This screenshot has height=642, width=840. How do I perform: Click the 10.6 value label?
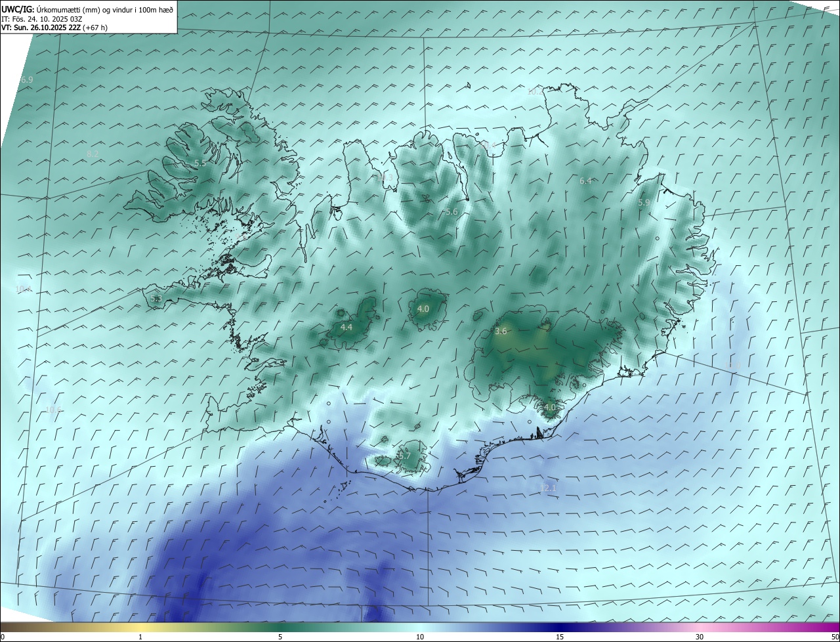point(53,410)
